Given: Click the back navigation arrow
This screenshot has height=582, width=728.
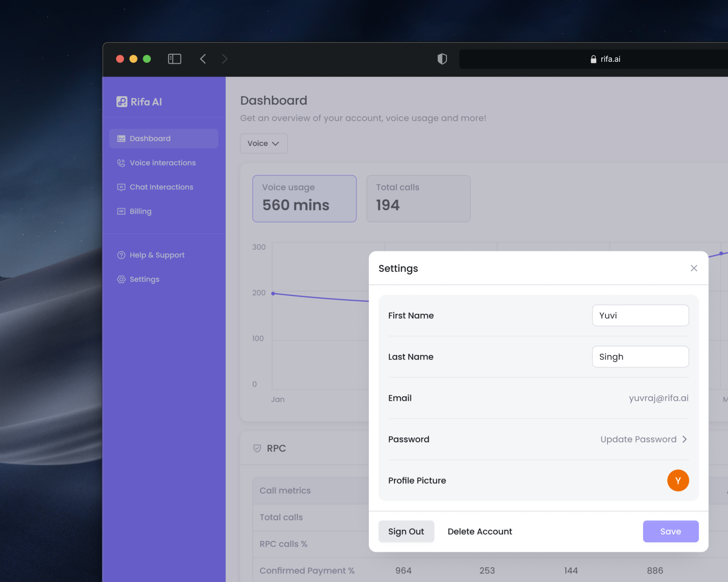Looking at the screenshot, I should 203,59.
